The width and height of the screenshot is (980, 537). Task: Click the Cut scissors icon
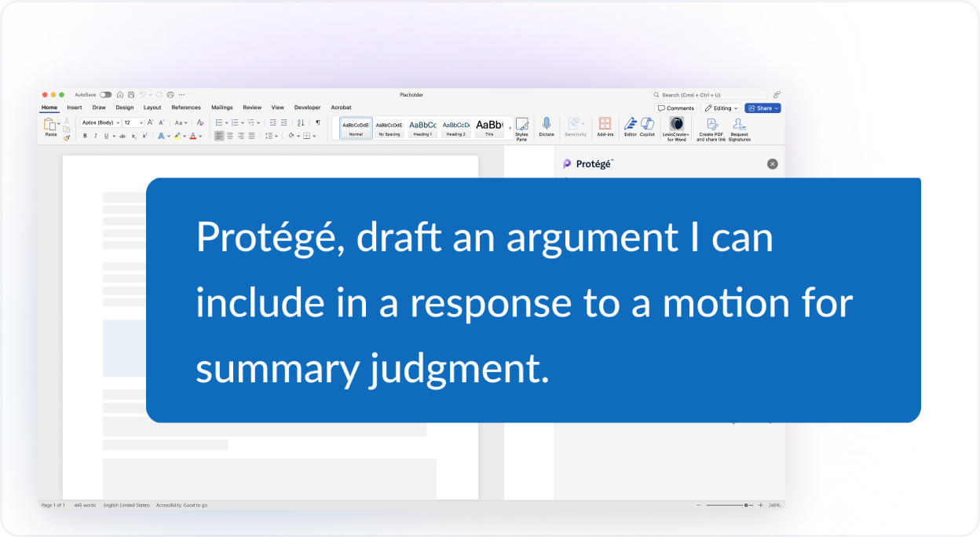pos(67,120)
